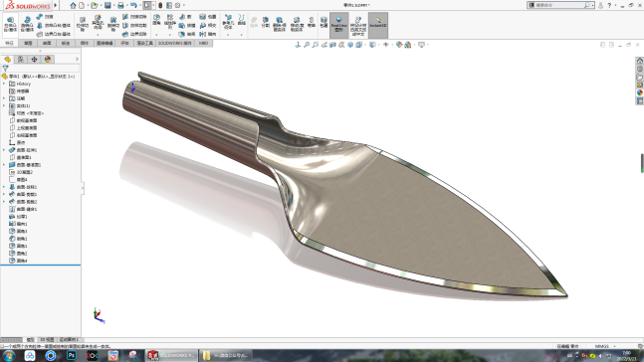The height and width of the screenshot is (362, 644).
Task: Open Design Library in right task pane
Action: tap(640, 69)
